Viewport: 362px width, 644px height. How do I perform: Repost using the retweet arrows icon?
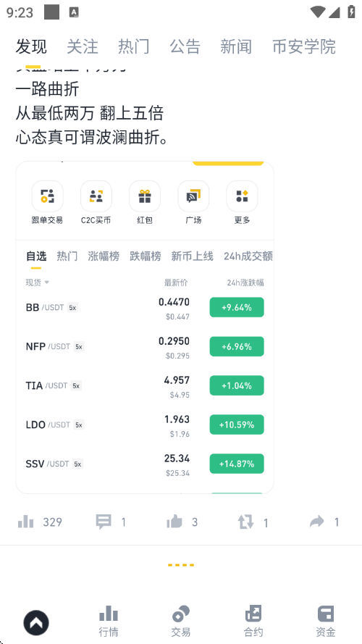click(x=246, y=522)
